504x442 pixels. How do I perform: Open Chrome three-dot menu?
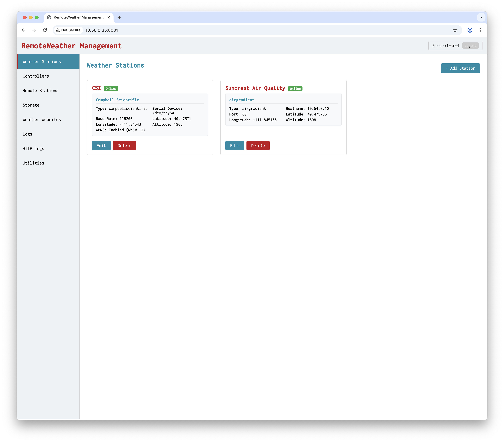tap(481, 30)
